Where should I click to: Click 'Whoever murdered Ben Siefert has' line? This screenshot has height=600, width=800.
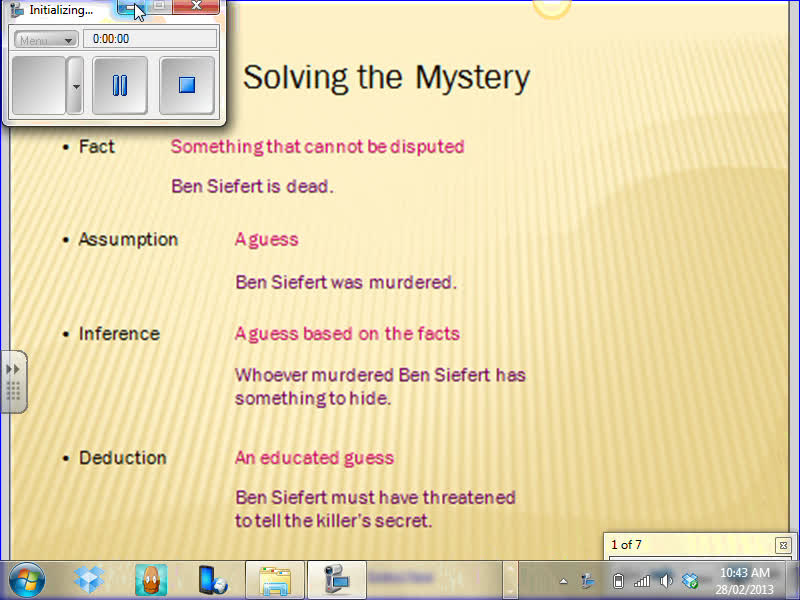(x=380, y=375)
